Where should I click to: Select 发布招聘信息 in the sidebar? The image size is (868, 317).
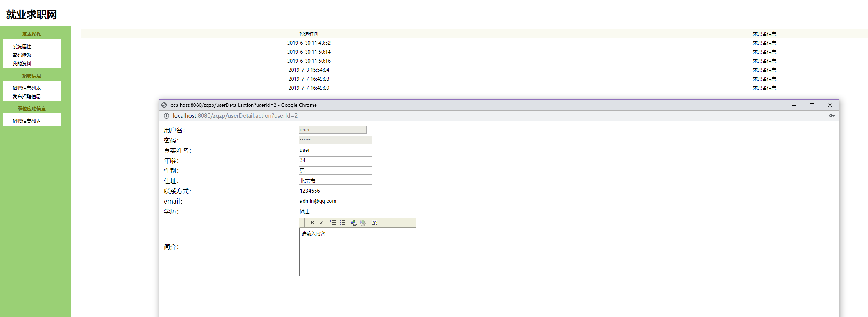(x=27, y=97)
